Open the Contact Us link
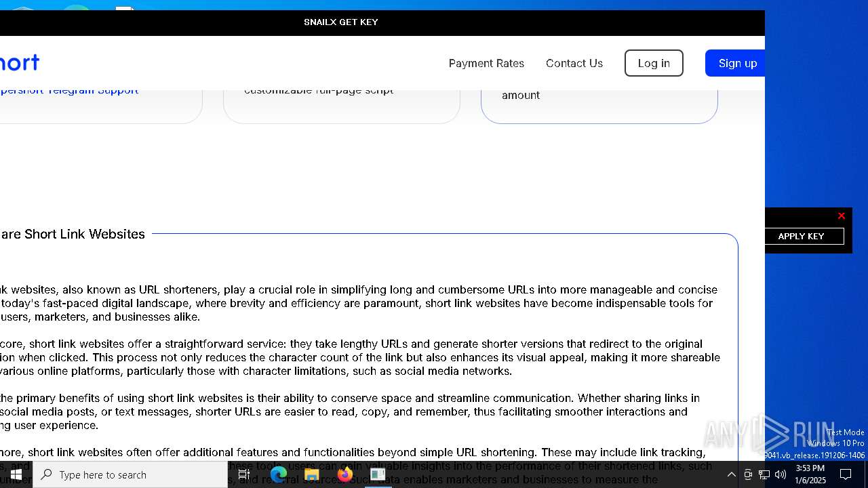Image resolution: width=868 pixels, height=488 pixels. pyautogui.click(x=574, y=63)
